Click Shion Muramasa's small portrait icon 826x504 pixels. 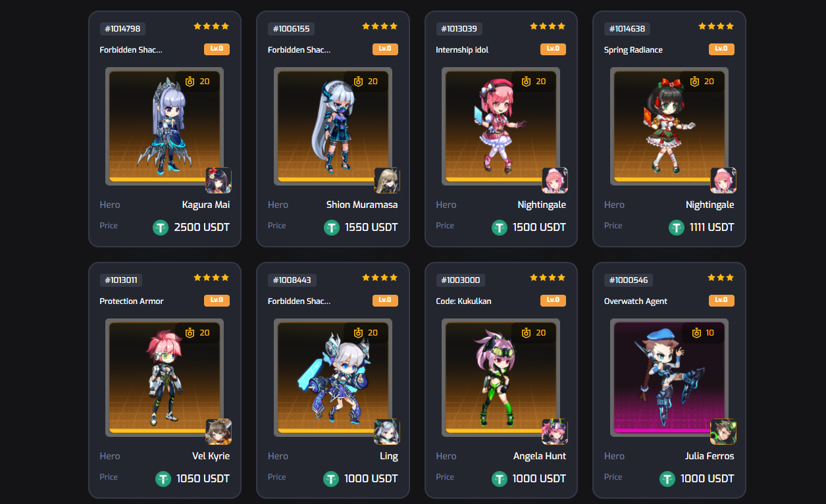pos(387,180)
